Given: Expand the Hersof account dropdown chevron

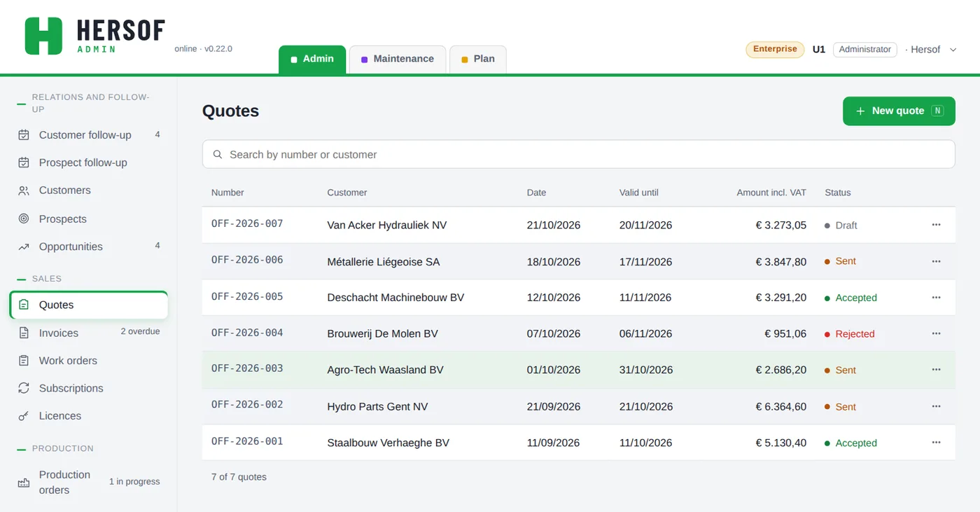Looking at the screenshot, I should coord(953,50).
